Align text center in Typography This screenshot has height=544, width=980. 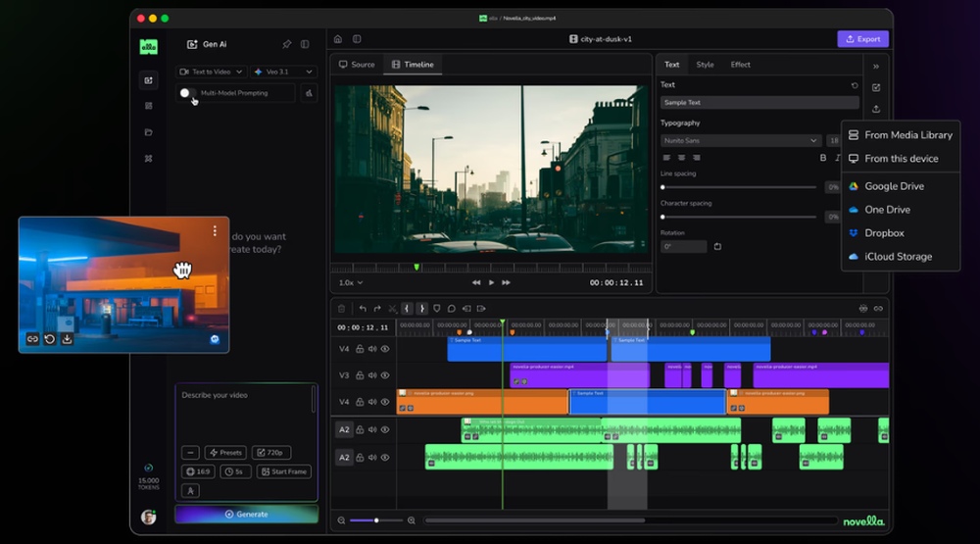(681, 158)
